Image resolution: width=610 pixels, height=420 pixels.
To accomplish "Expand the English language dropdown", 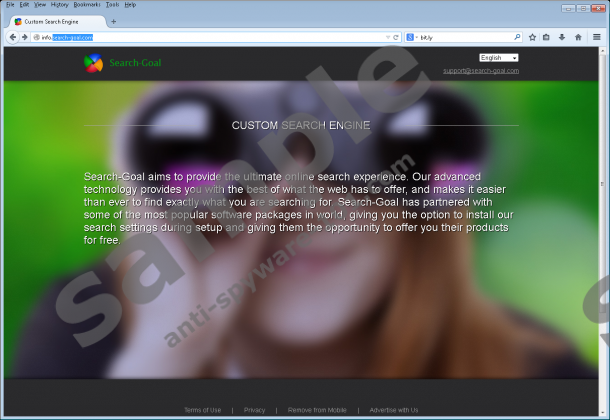I will [498, 58].
